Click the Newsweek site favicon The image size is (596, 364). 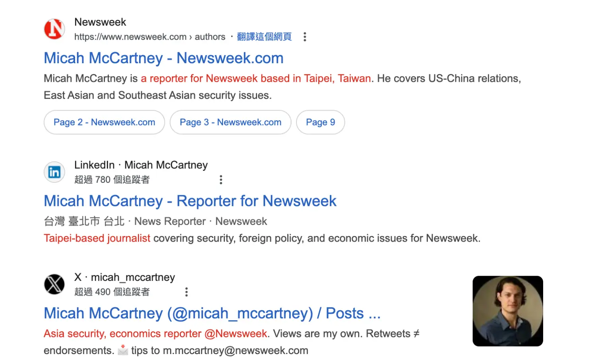pos(54,29)
